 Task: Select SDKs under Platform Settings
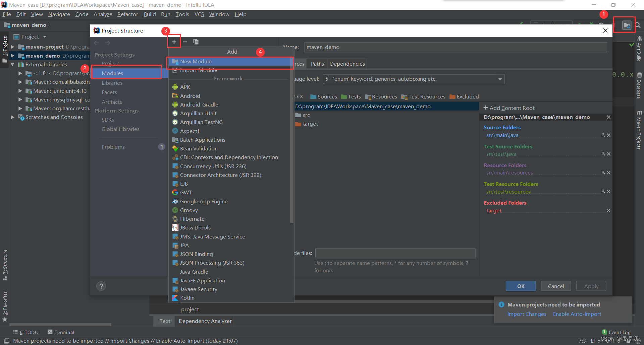(108, 120)
